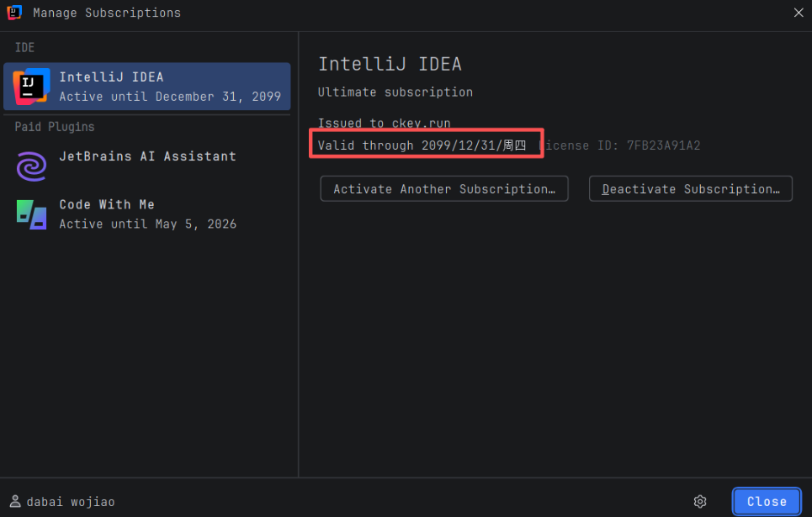Click the user account person icon
The width and height of the screenshot is (812, 517).
15,501
